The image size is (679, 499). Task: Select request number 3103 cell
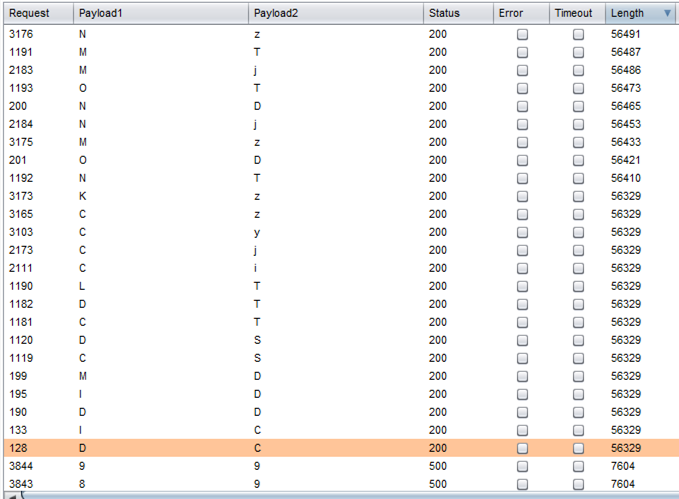coord(21,232)
